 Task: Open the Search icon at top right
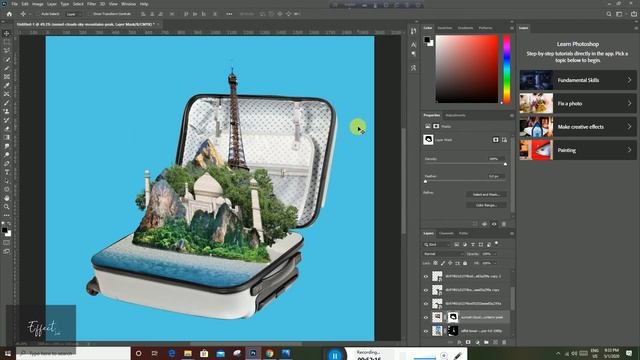(609, 14)
